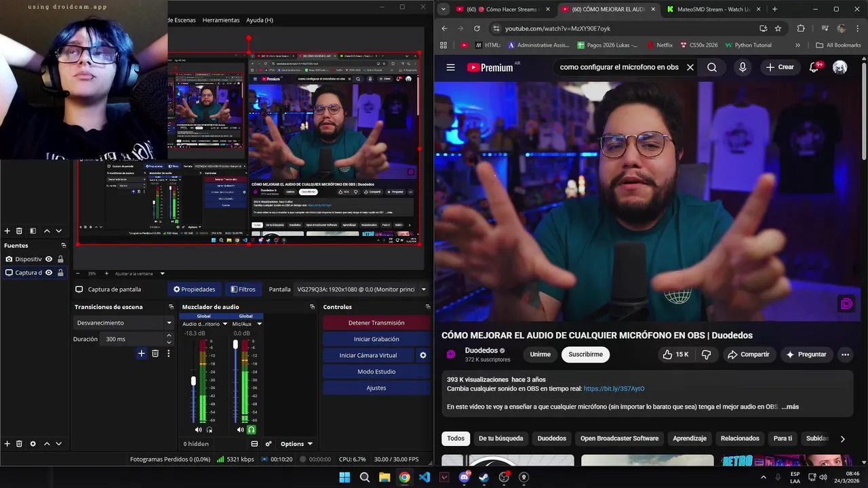Zoom in the OBS preview
868x488 pixels.
pyautogui.click(x=105, y=274)
